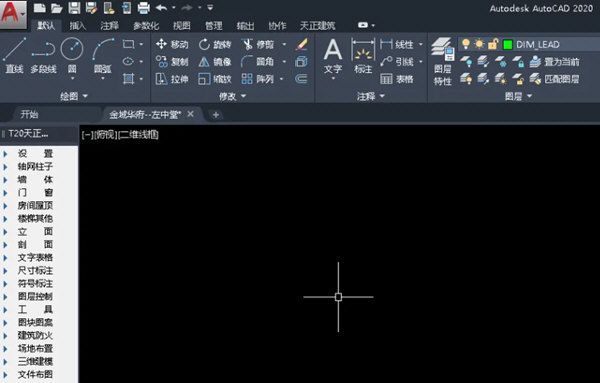Image resolution: width=600 pixels, height=383 pixels.
Task: Activate the 拉伸 stretch command
Action: click(172, 79)
